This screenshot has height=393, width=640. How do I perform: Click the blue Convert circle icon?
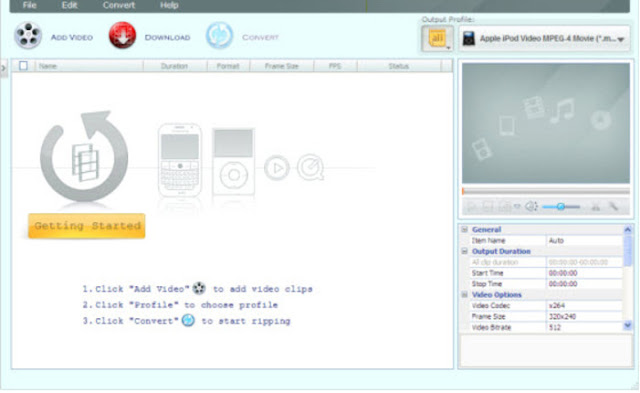coord(219,36)
